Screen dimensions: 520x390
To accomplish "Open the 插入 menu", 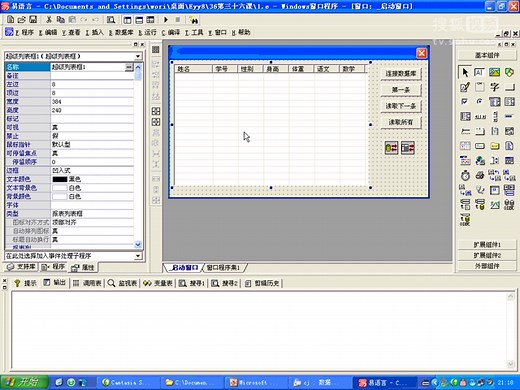I will (x=94, y=32).
